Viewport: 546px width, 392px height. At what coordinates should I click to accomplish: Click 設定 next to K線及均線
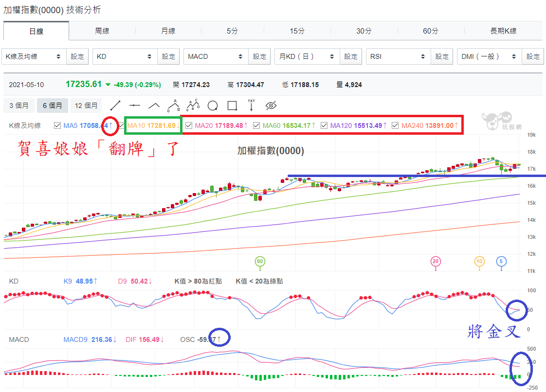click(x=77, y=56)
